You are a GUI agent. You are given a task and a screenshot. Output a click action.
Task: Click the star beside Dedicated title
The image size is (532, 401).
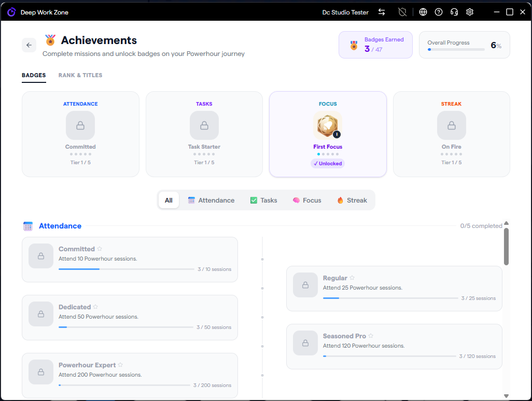tap(95, 307)
